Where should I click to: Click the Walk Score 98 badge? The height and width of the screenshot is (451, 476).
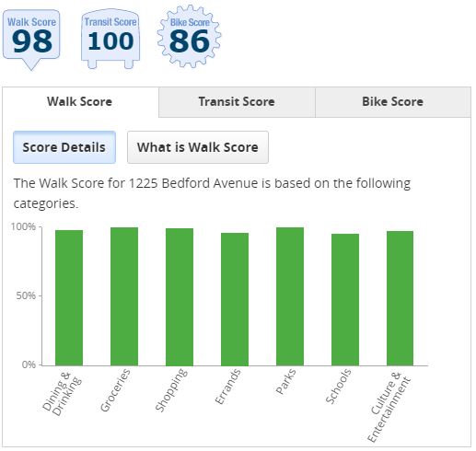(31, 39)
